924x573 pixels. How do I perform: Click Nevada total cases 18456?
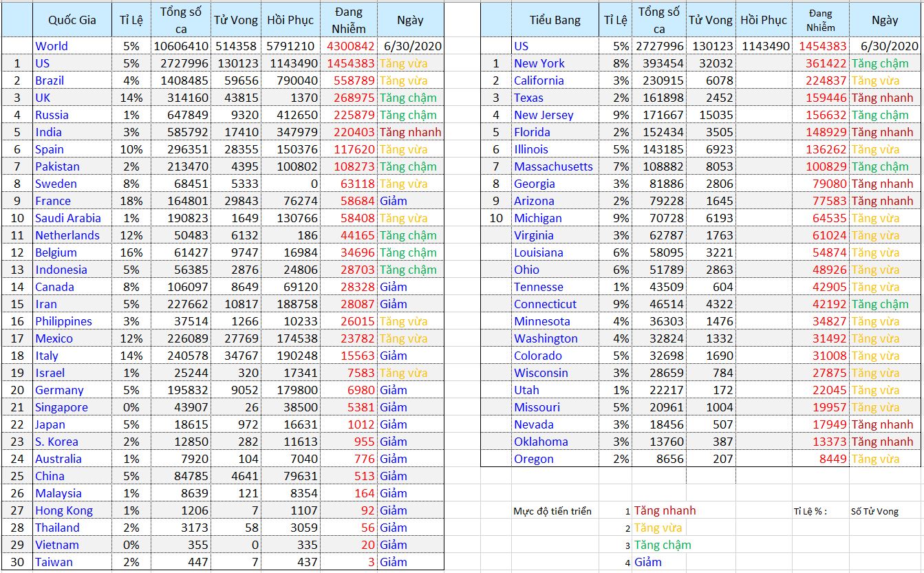point(659,424)
